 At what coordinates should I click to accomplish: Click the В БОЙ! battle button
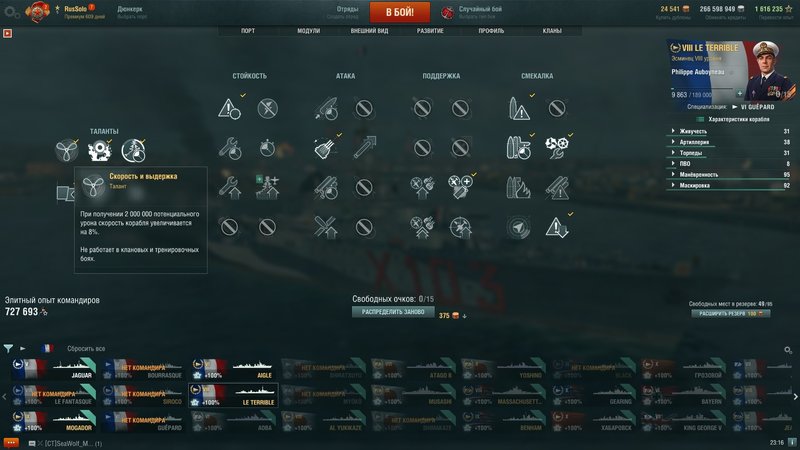pos(399,12)
